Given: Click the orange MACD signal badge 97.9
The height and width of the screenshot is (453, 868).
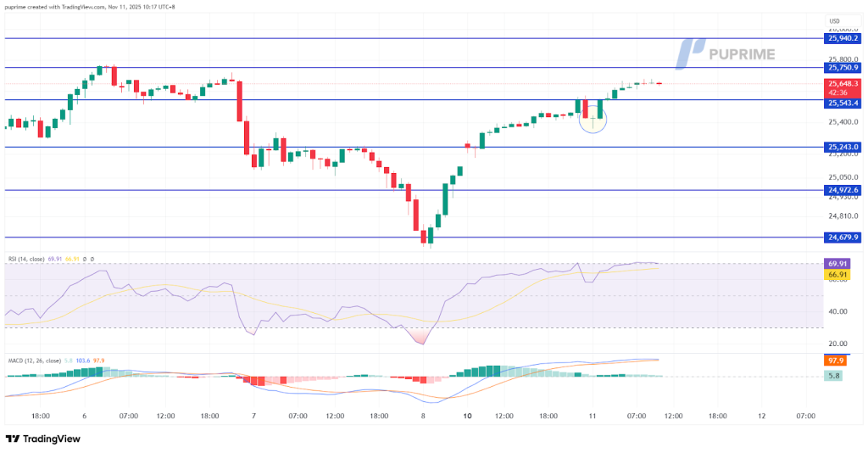Looking at the screenshot, I should (x=836, y=361).
